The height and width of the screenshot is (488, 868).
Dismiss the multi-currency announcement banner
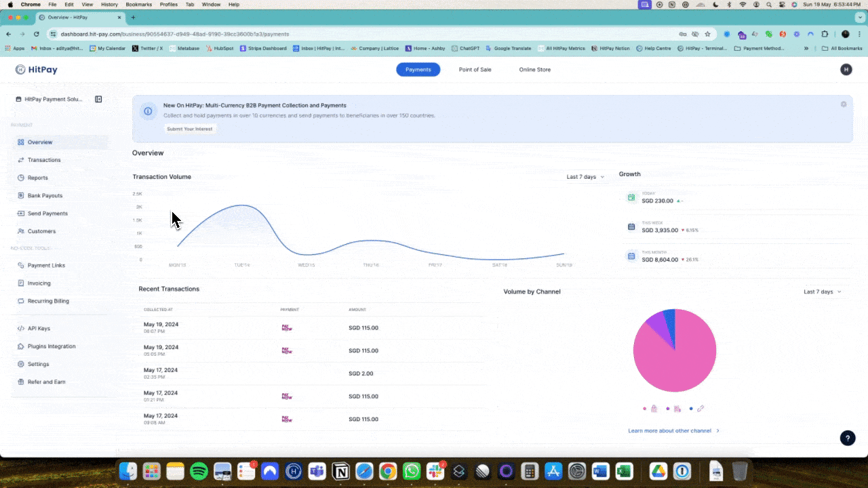(x=844, y=104)
